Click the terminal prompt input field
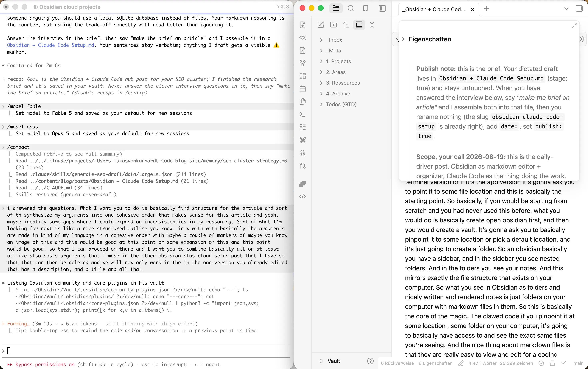 (x=146, y=351)
